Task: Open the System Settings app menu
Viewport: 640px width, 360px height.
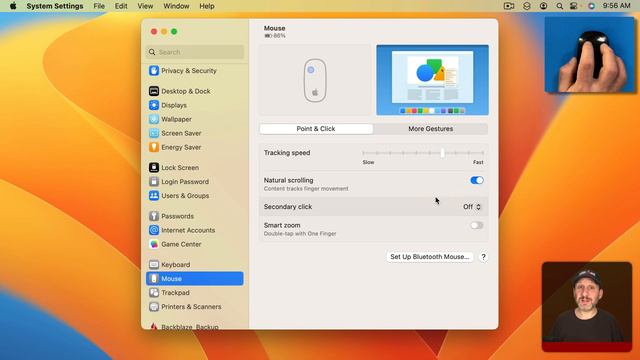Action: coord(55,6)
